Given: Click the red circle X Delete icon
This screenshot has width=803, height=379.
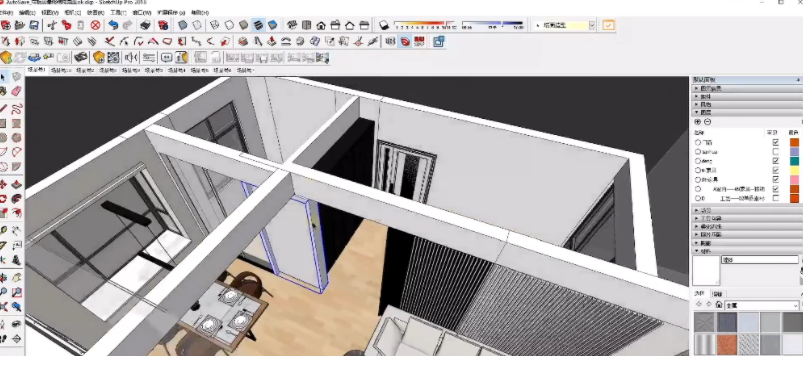Looking at the screenshot, I should [95, 25].
